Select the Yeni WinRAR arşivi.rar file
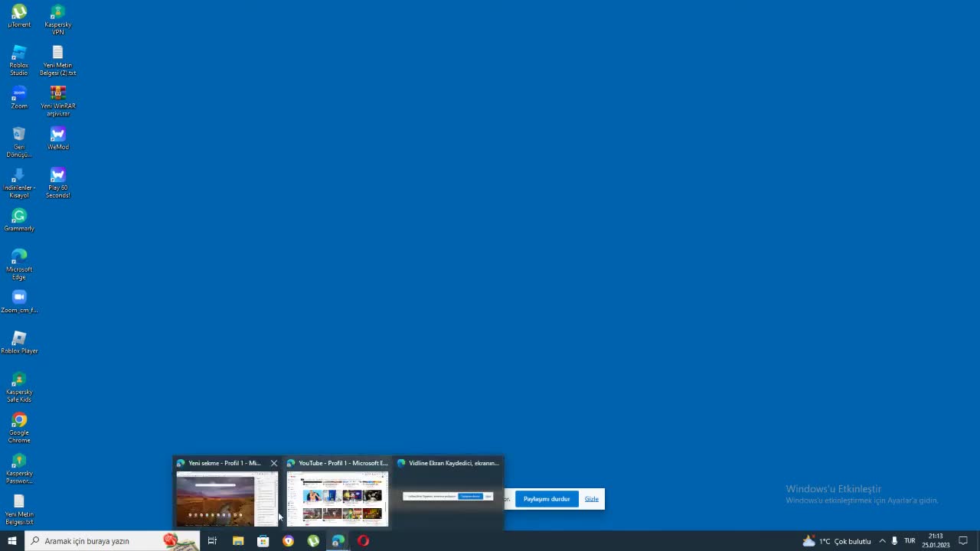This screenshot has width=980, height=551. 57,100
